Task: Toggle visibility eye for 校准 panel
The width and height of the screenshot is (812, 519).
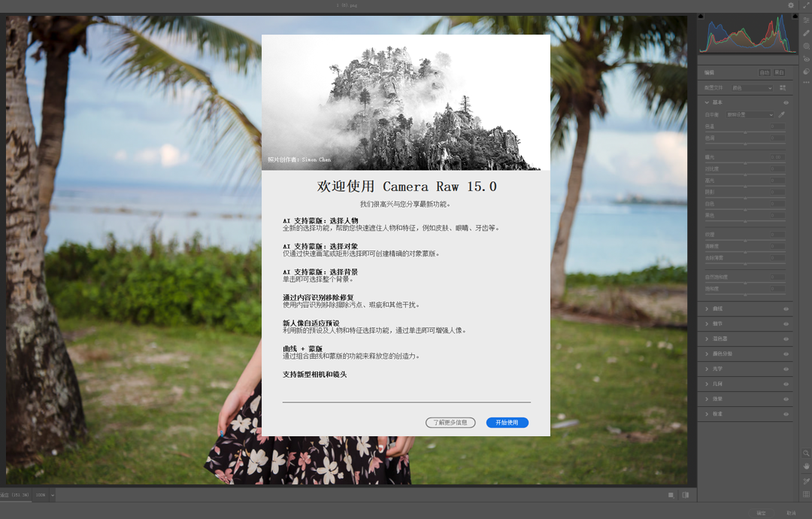Action: [x=786, y=414]
